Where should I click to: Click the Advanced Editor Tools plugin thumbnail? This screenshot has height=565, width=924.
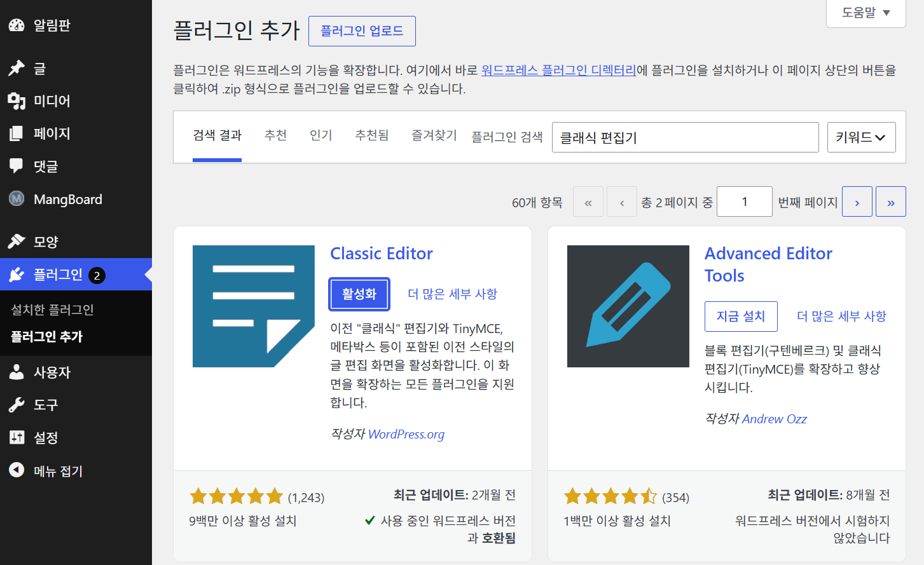point(628,306)
